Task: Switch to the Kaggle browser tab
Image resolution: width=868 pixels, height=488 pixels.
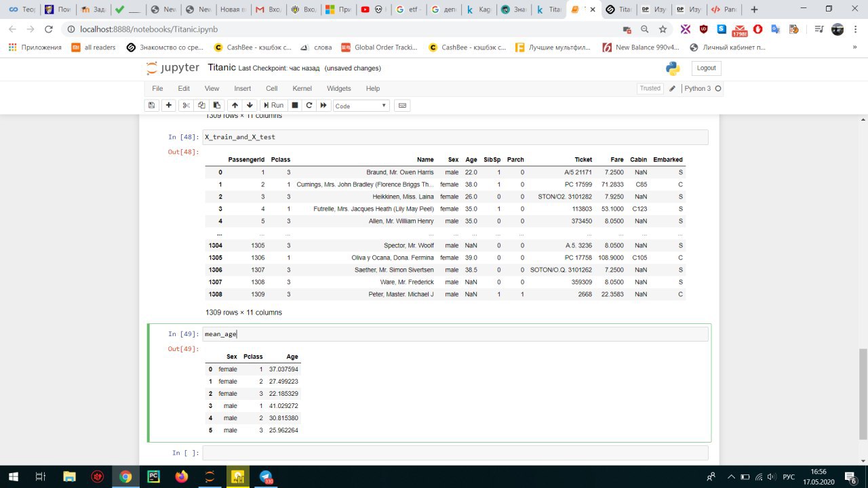Action: (479, 9)
